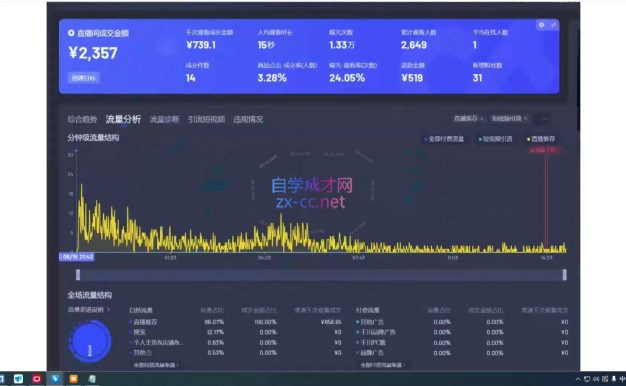The image size is (626, 386).
Task: Click the 搜索 row in the natural traffic table
Action: pos(236,332)
